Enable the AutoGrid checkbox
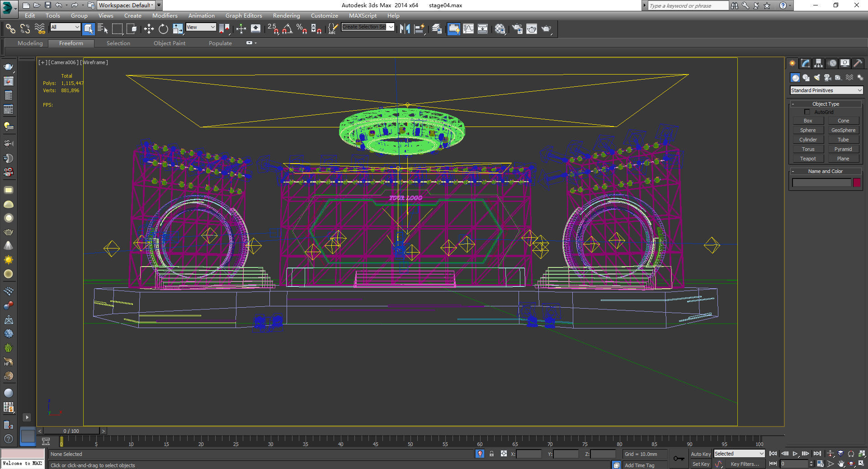 pyautogui.click(x=807, y=112)
